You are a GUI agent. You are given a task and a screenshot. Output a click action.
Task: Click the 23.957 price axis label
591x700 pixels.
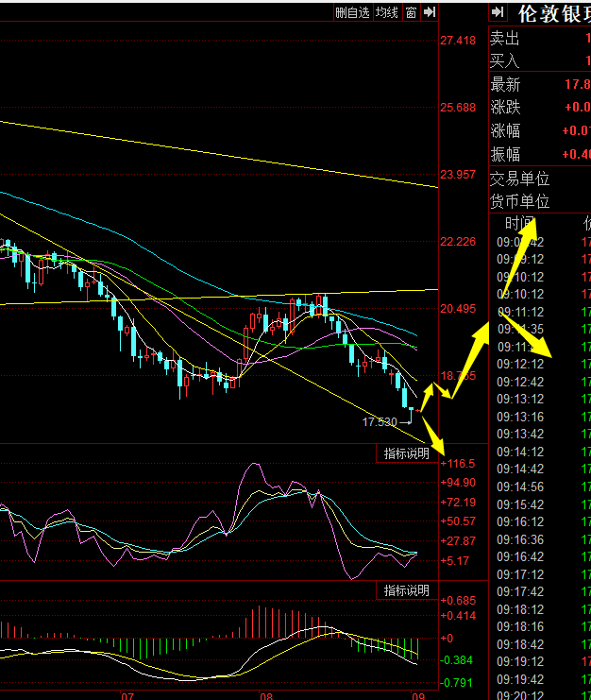[458, 175]
